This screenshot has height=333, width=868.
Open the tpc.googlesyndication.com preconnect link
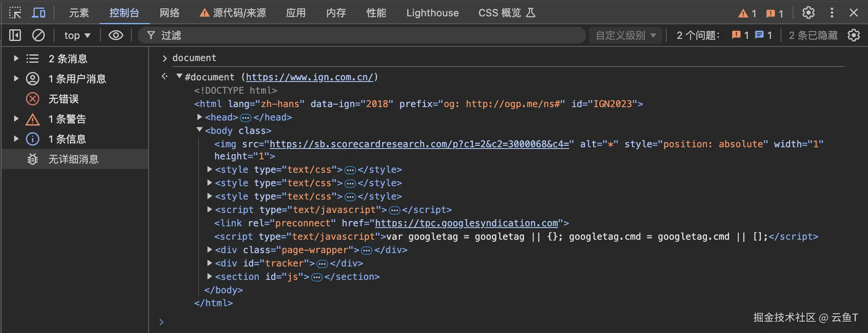pos(466,223)
